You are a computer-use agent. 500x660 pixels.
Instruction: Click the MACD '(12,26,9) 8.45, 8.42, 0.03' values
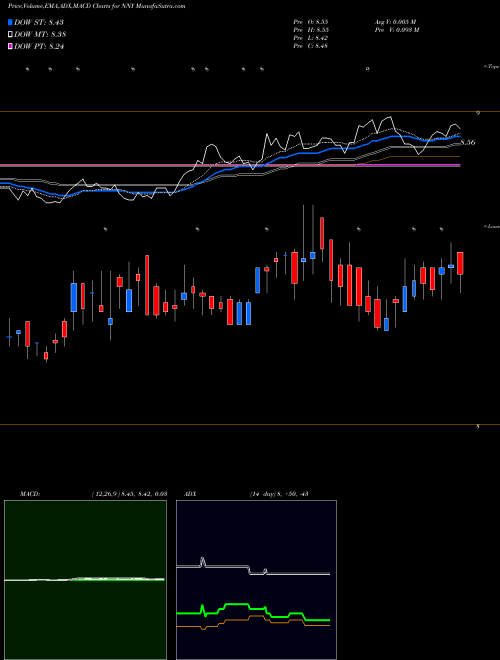[129, 494]
